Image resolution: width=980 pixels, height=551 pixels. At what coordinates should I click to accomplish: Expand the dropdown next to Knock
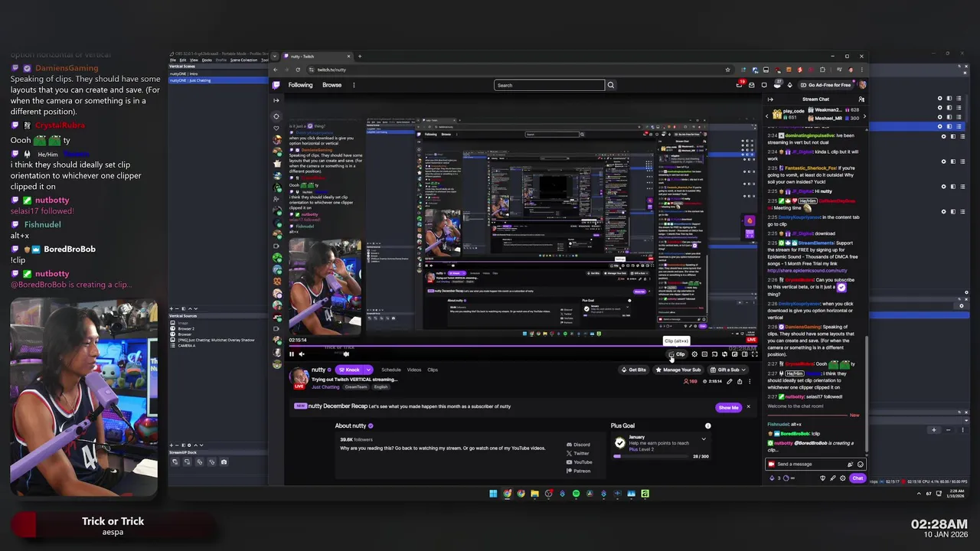(x=368, y=370)
